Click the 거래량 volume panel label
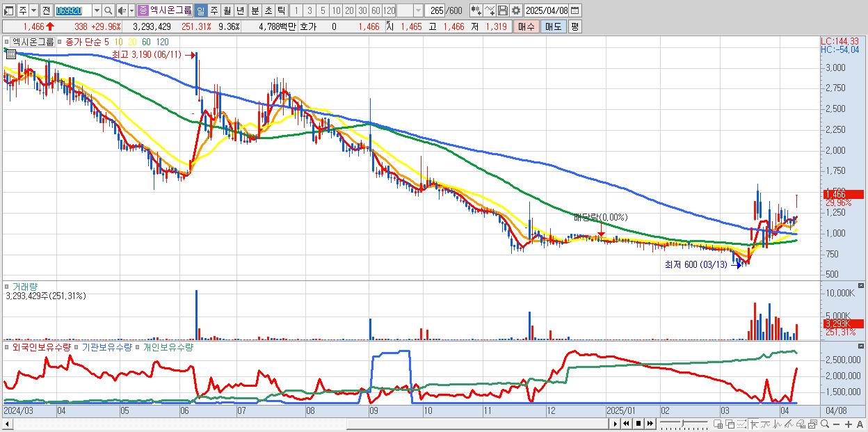The height and width of the screenshot is (432, 868). click(x=24, y=286)
